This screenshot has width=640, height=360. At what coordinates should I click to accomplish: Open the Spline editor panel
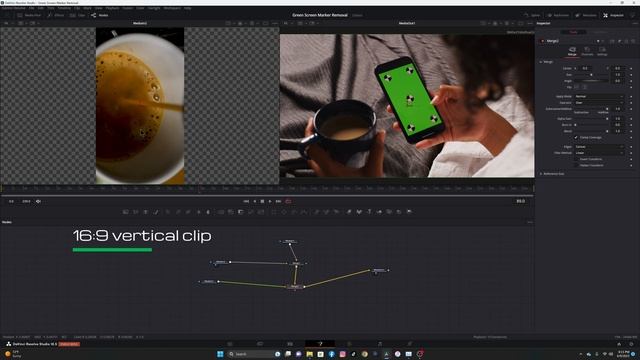532,15
